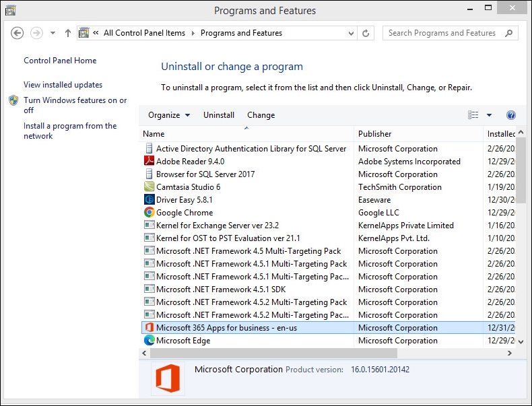Click the search magnifier icon

(x=508, y=33)
